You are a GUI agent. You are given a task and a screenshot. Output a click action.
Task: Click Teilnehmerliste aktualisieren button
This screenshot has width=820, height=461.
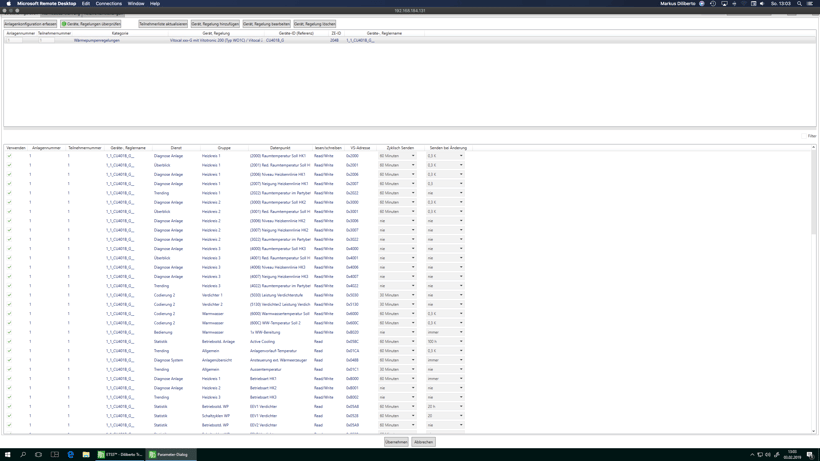pos(163,24)
